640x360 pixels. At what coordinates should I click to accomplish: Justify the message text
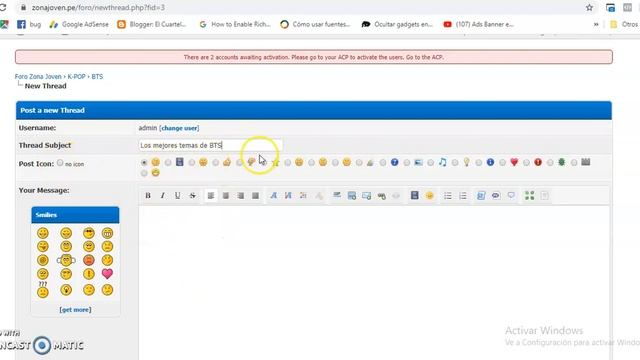[x=255, y=196]
